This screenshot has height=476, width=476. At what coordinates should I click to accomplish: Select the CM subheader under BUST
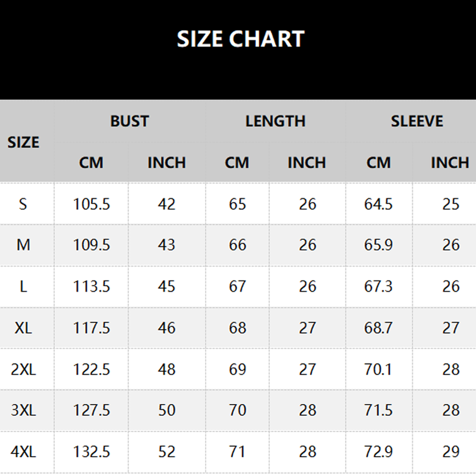click(91, 162)
